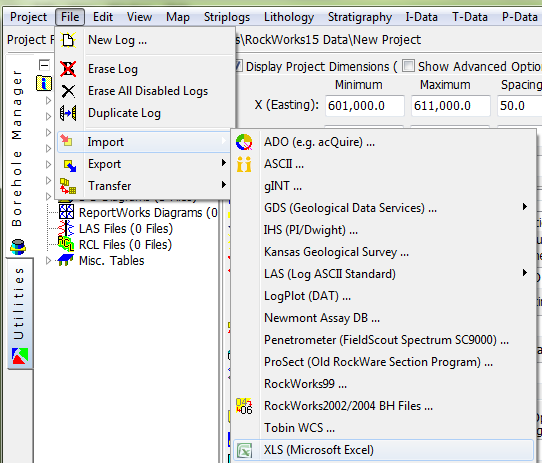This screenshot has height=463, width=542.
Task: Click the ASCII import icon
Action: tap(244, 164)
